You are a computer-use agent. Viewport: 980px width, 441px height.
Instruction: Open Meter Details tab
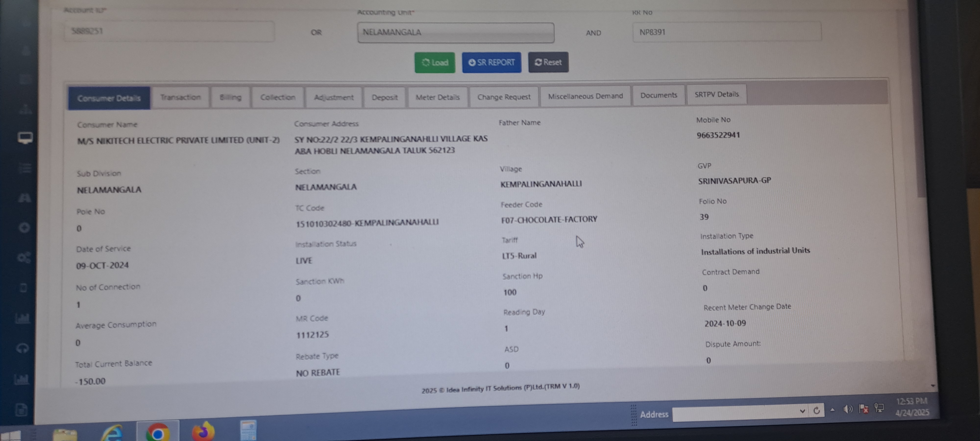point(438,98)
